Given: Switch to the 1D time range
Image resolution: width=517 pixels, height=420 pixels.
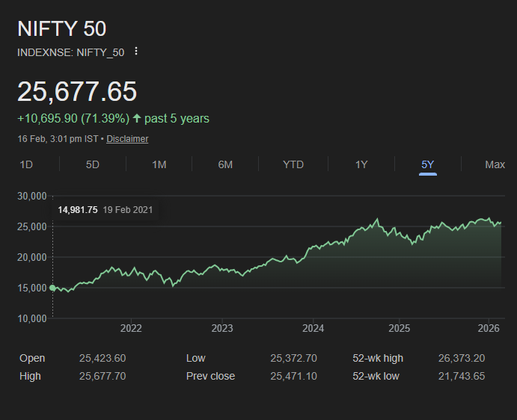Looking at the screenshot, I should [x=26, y=164].
